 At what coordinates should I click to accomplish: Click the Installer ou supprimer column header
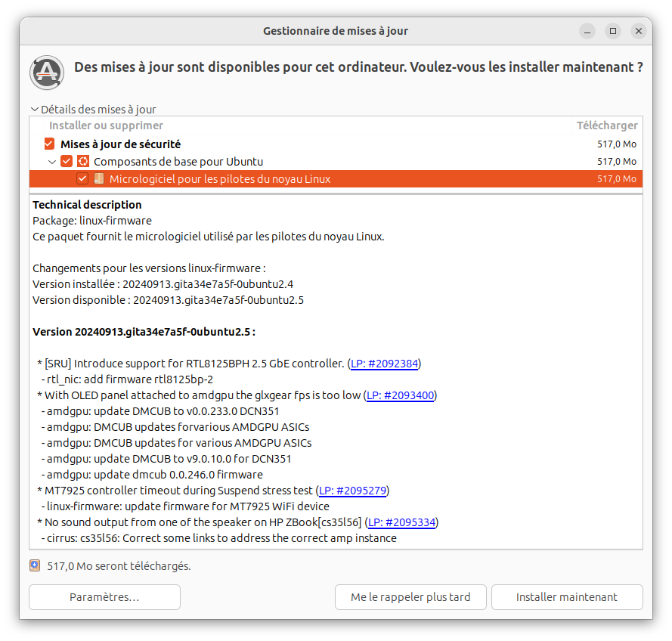106,125
